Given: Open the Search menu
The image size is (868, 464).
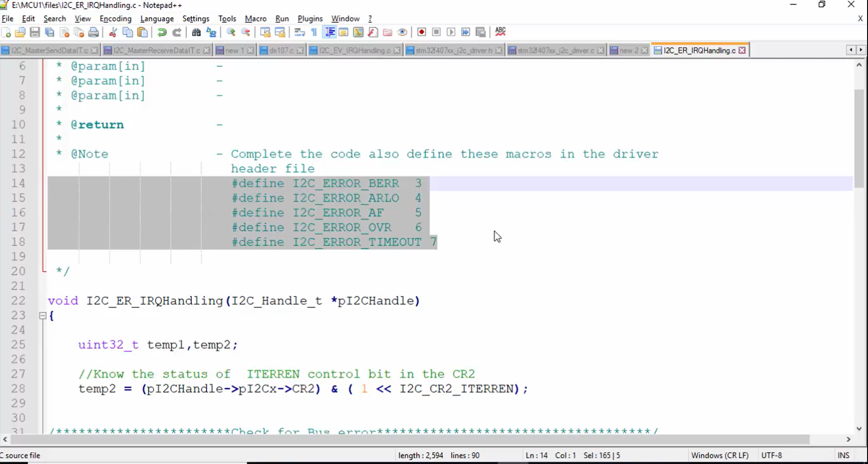Looking at the screenshot, I should click(x=55, y=19).
